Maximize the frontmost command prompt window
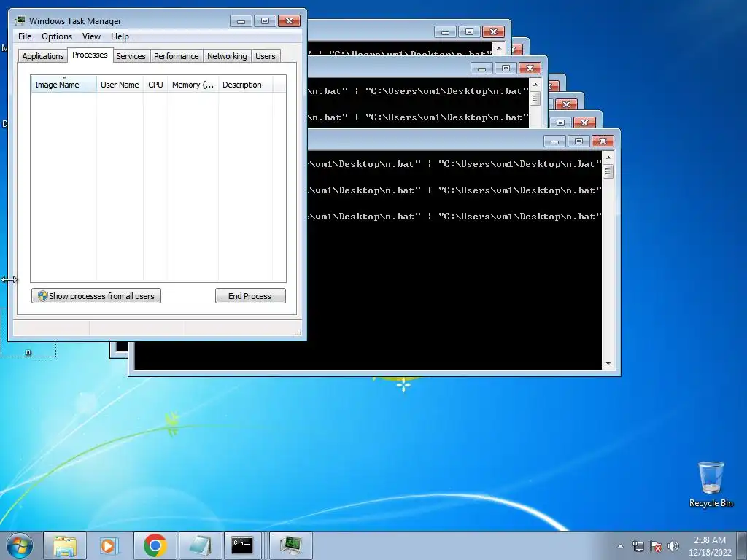The width and height of the screenshot is (747, 560). [x=578, y=141]
